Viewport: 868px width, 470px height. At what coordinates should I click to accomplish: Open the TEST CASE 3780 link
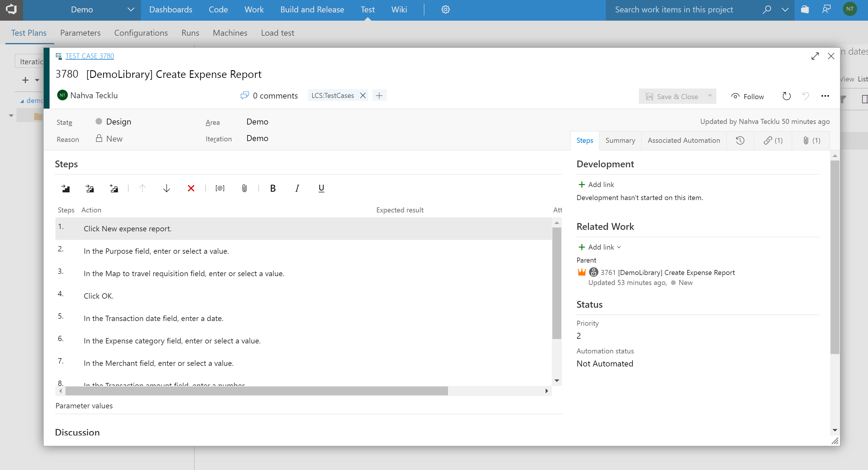89,56
